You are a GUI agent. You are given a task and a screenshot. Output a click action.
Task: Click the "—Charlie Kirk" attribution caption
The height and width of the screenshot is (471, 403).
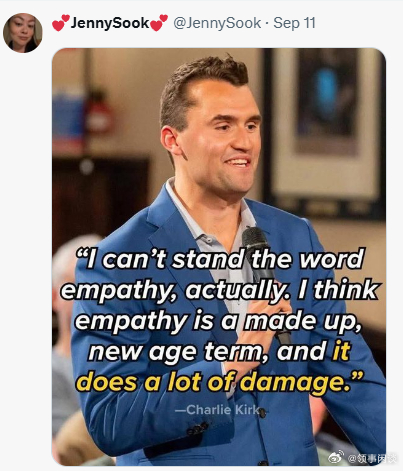tap(217, 409)
